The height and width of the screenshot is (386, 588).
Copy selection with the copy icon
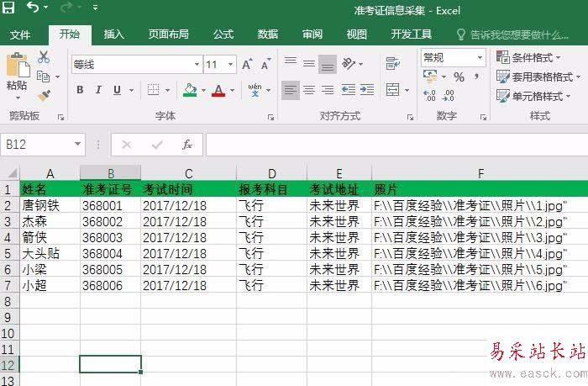click(x=44, y=77)
